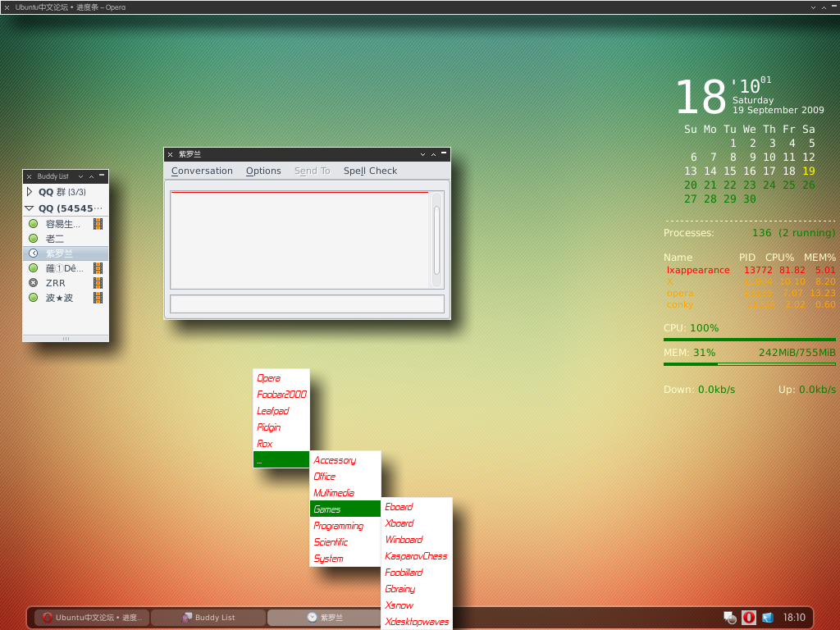Expand the QQ 群 (3/3) group
Image resolution: width=840 pixels, height=630 pixels.
[30, 191]
